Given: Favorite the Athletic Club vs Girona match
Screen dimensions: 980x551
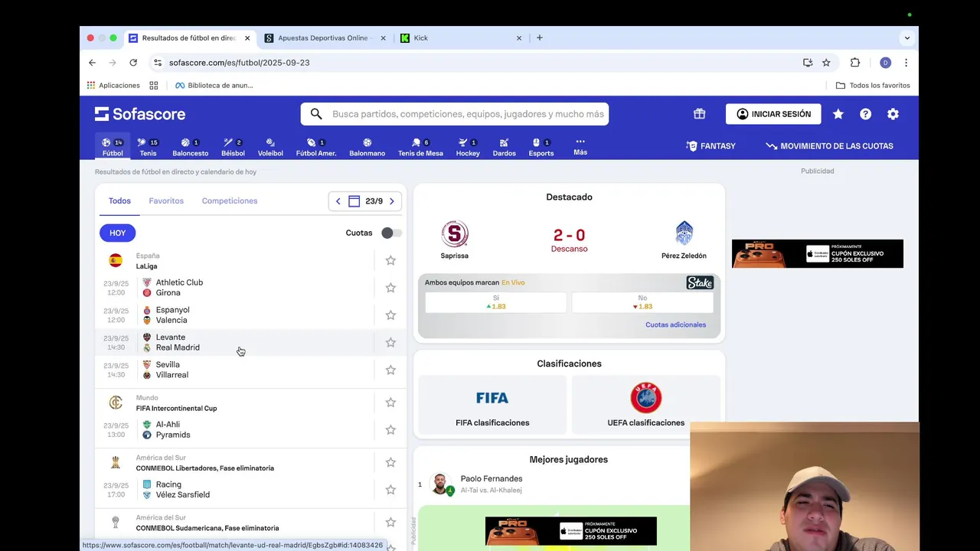Looking at the screenshot, I should click(390, 288).
